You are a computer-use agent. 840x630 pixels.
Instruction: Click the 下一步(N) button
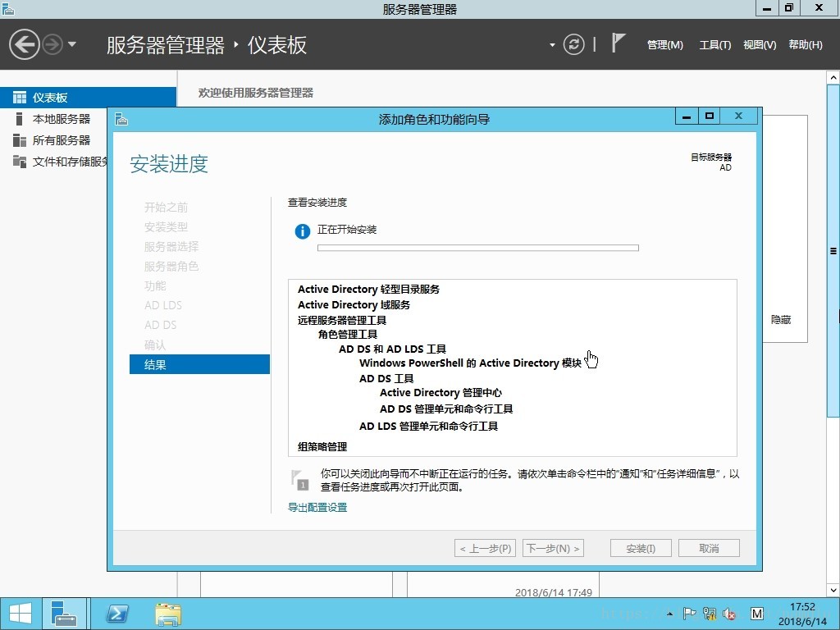pos(553,548)
